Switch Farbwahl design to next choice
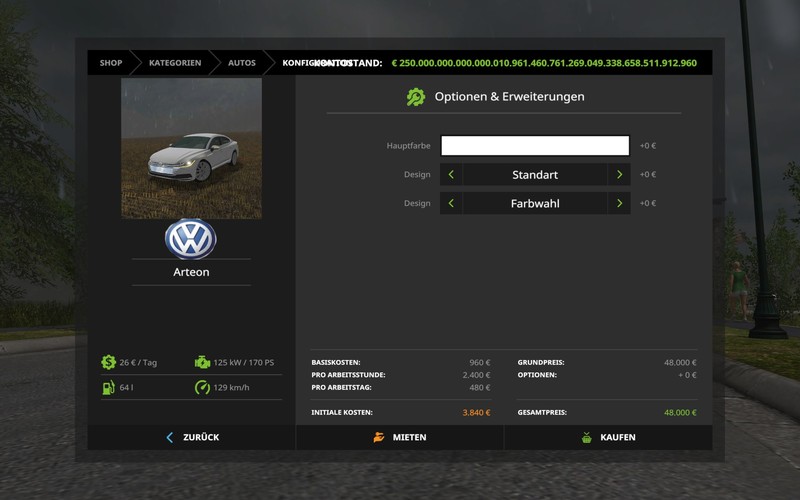This screenshot has height=500, width=800. coord(619,203)
